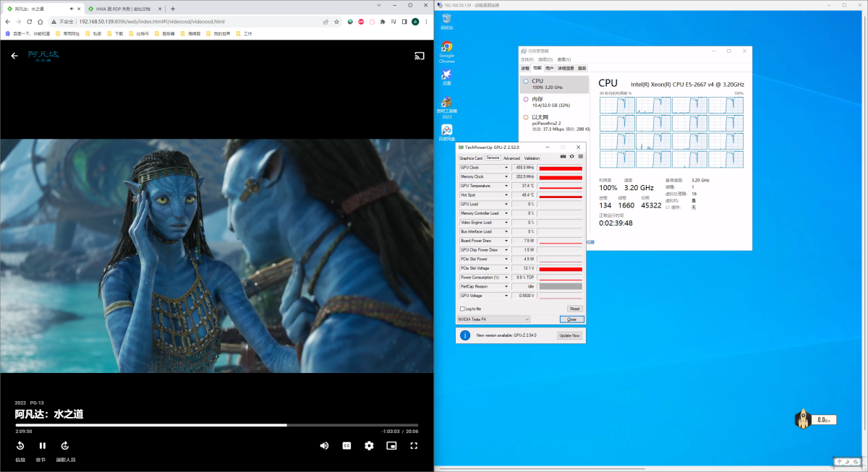The image size is (868, 472).
Task: Enable the Log to file checkbox
Action: (x=461, y=309)
